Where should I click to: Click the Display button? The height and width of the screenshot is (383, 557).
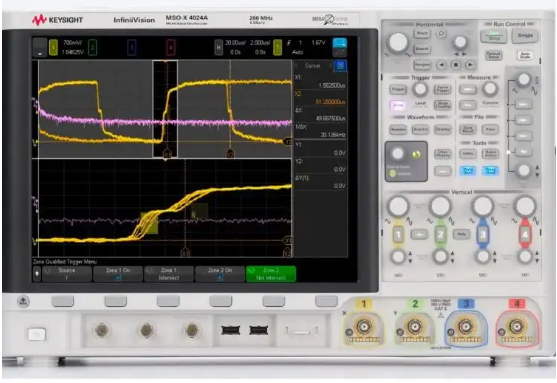(443, 129)
